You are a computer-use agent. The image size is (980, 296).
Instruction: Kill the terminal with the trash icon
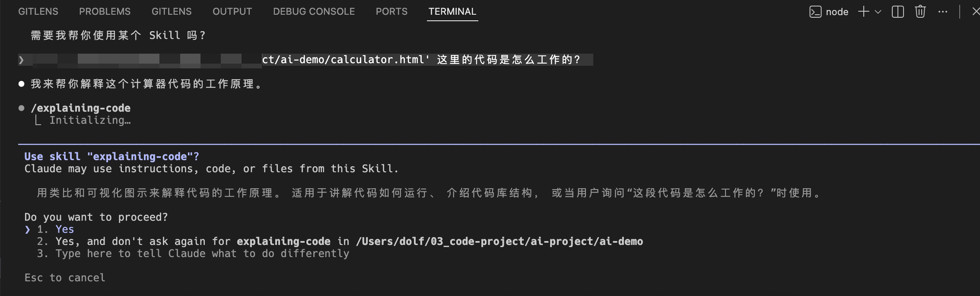[x=920, y=12]
